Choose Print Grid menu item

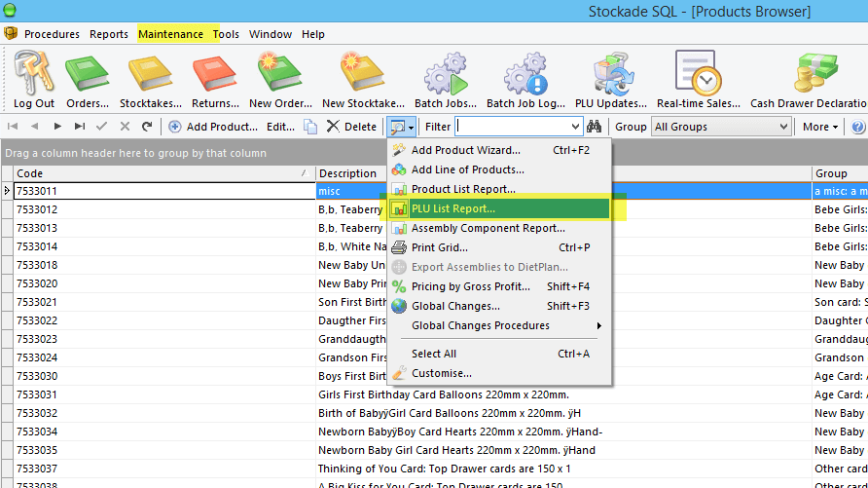(x=500, y=247)
